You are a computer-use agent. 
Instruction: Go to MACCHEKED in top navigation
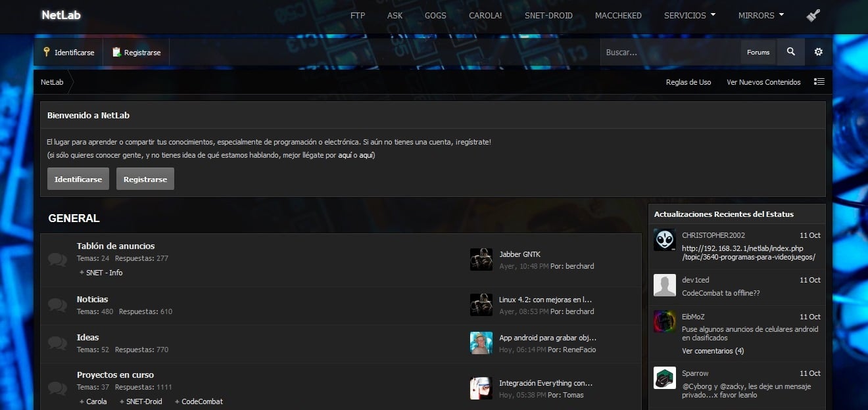618,15
